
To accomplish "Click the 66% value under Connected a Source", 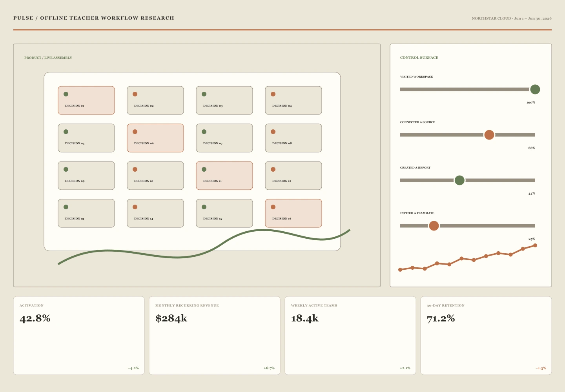I will [x=532, y=148].
